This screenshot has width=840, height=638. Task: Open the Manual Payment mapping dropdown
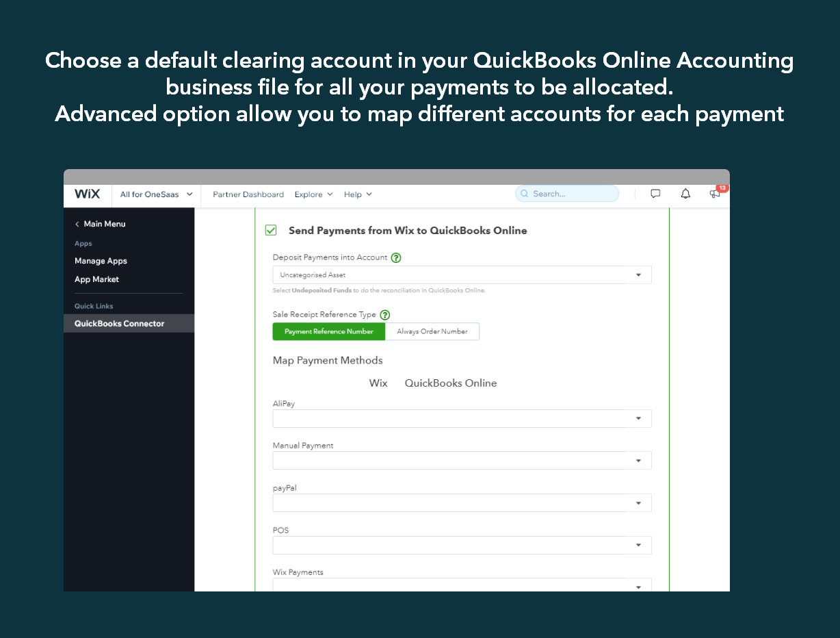(462, 460)
